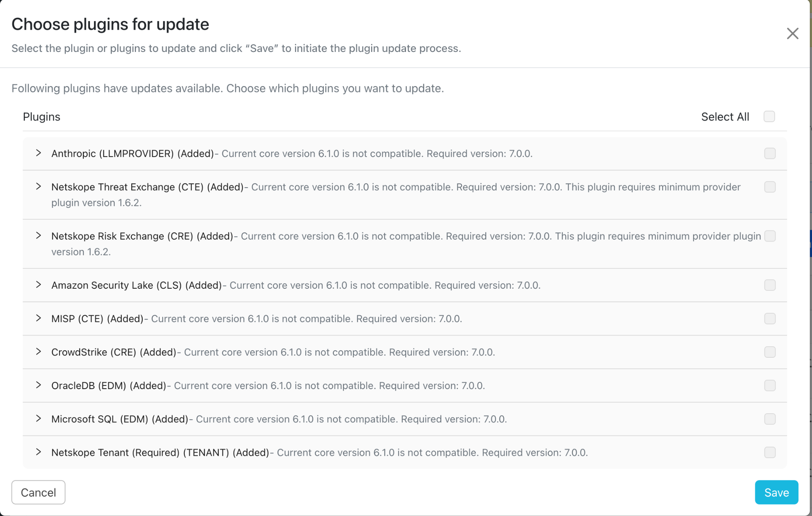Viewport: 812px width, 516px height.
Task: Expand Netskope Threat Exchange (CTE) details
Action: [x=38, y=186]
